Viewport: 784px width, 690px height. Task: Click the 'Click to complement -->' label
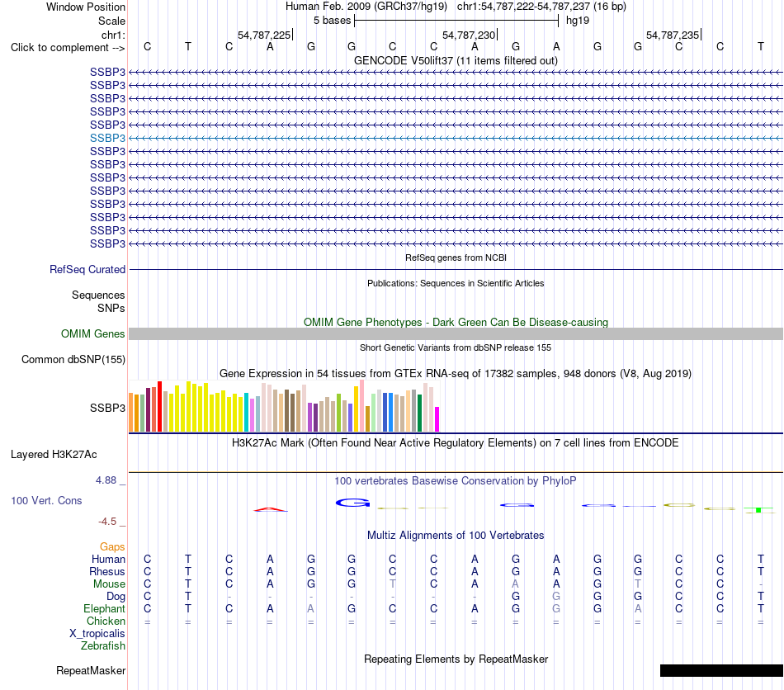tap(68, 48)
